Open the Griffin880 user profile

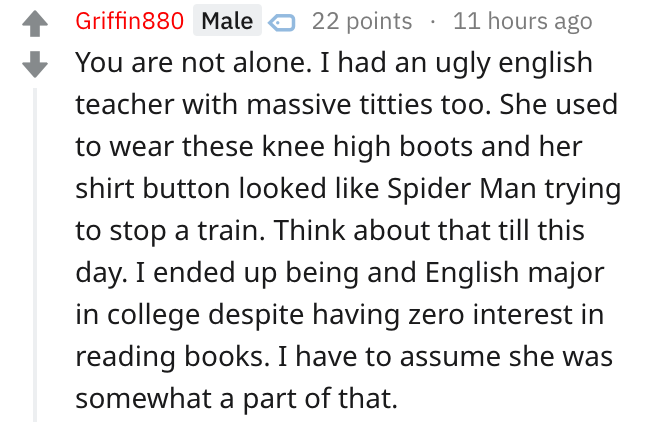(x=129, y=21)
